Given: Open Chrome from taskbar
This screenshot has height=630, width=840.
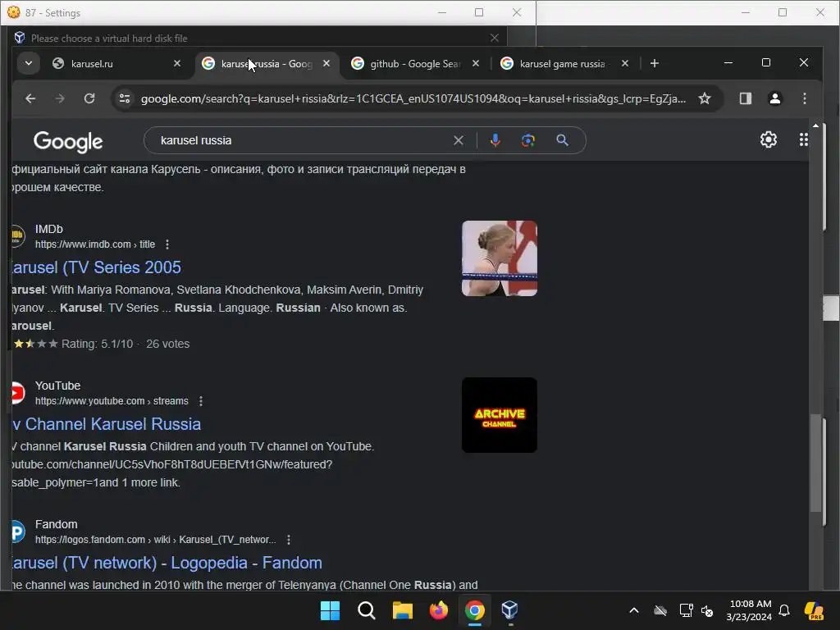Looking at the screenshot, I should (x=475, y=610).
